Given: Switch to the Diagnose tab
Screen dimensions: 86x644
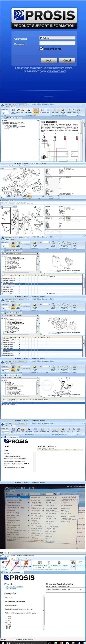Looking at the screenshot, I should tap(28, 558).
